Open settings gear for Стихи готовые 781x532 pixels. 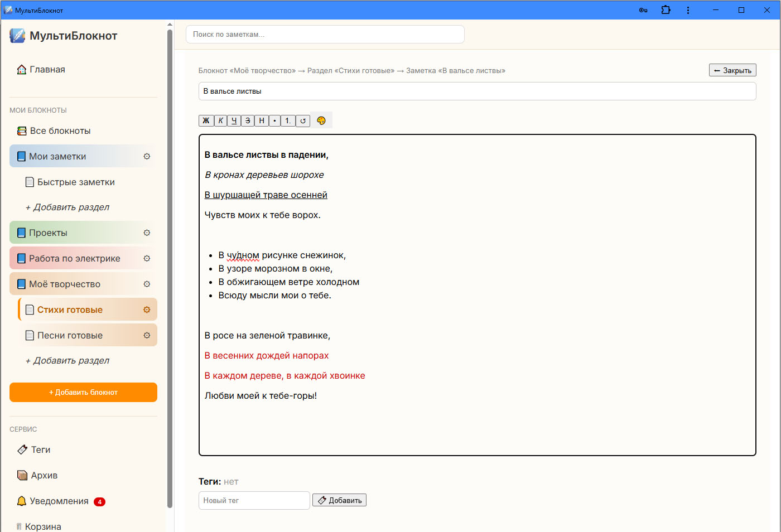[147, 310]
